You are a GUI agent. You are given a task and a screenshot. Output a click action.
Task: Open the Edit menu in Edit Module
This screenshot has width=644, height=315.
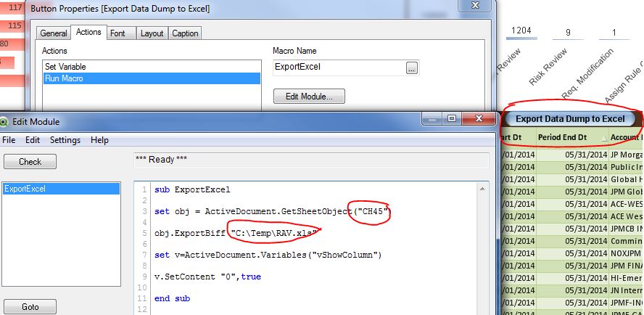click(x=33, y=140)
